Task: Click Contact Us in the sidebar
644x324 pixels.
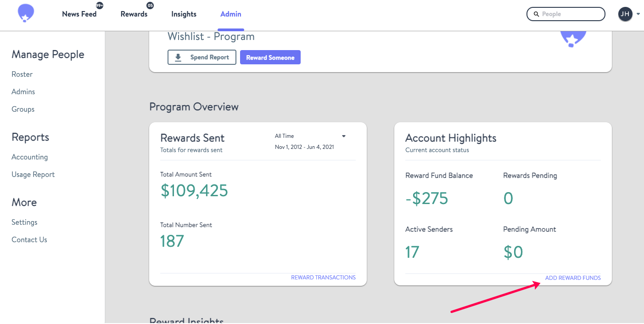Action: point(29,240)
